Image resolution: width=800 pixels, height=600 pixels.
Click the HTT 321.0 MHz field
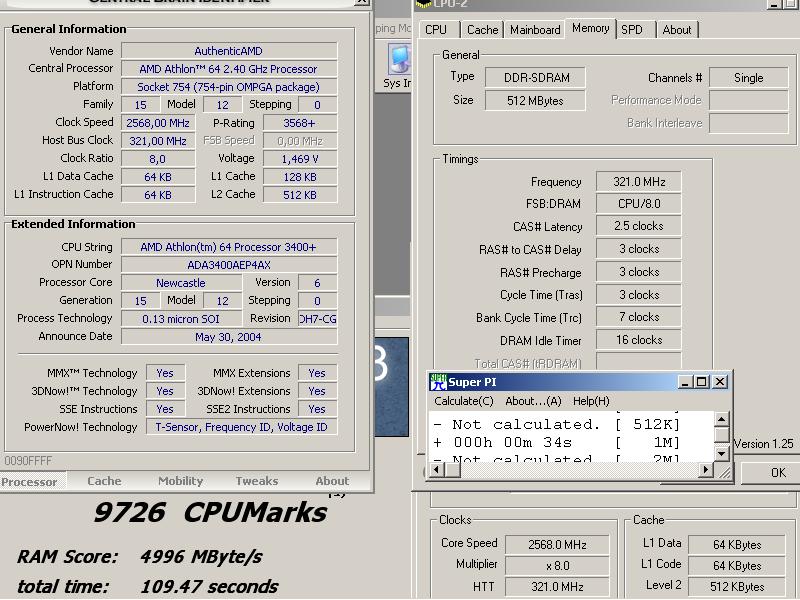[557, 587]
